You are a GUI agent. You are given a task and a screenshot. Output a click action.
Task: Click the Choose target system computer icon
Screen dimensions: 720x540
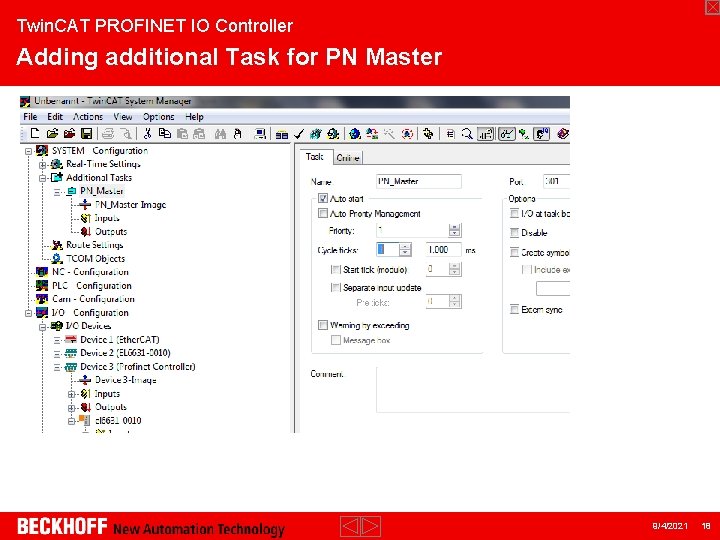(x=260, y=134)
